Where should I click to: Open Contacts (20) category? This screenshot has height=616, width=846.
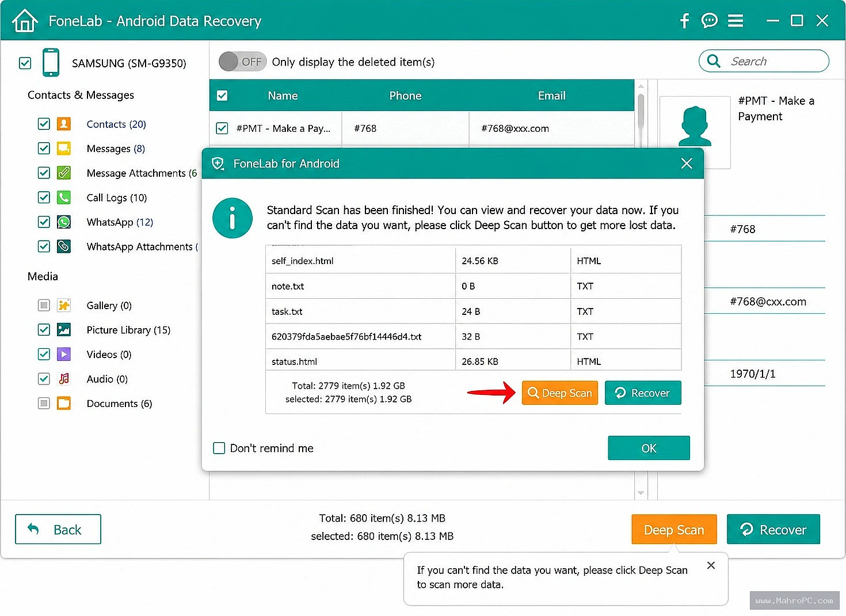click(x=116, y=124)
